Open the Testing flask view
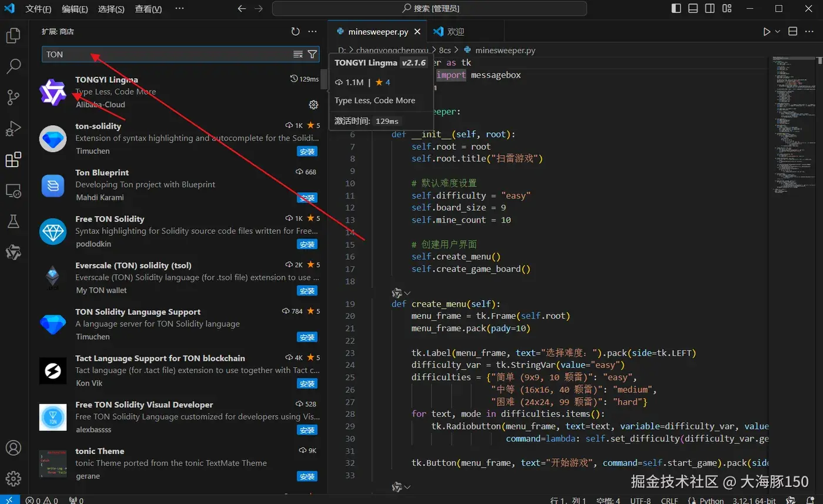This screenshot has width=823, height=504. (13, 221)
